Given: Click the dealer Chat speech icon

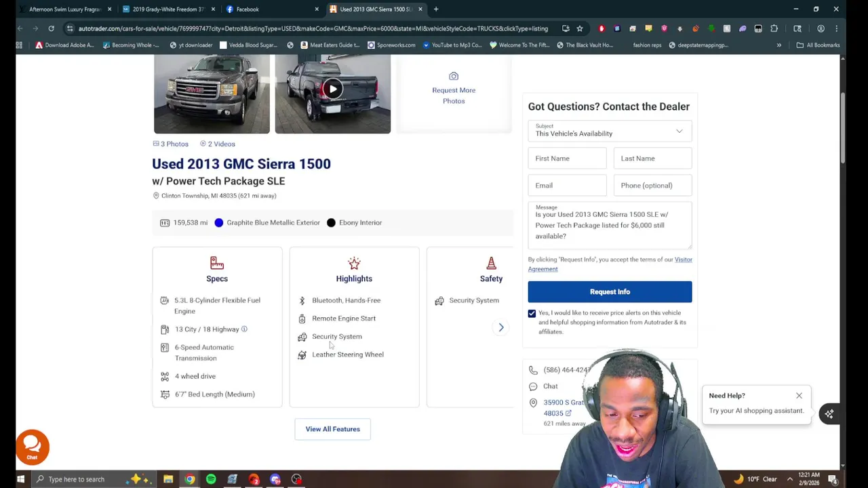Looking at the screenshot, I should tap(533, 386).
